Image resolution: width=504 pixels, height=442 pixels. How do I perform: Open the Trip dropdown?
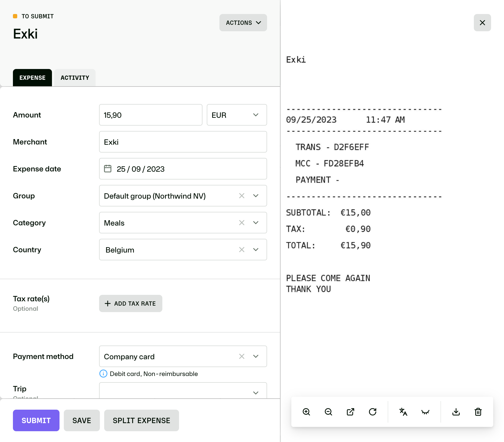click(183, 391)
